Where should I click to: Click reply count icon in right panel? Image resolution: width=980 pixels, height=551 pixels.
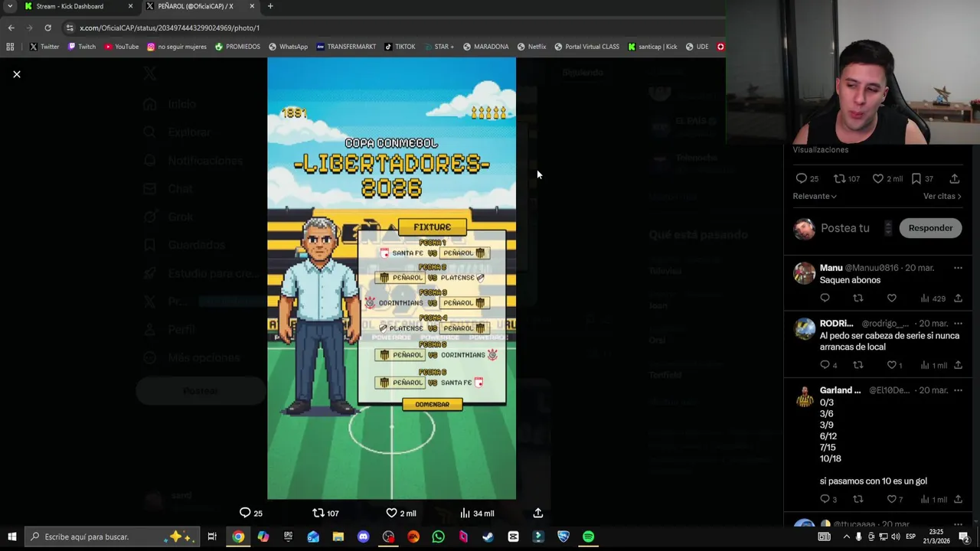point(802,178)
